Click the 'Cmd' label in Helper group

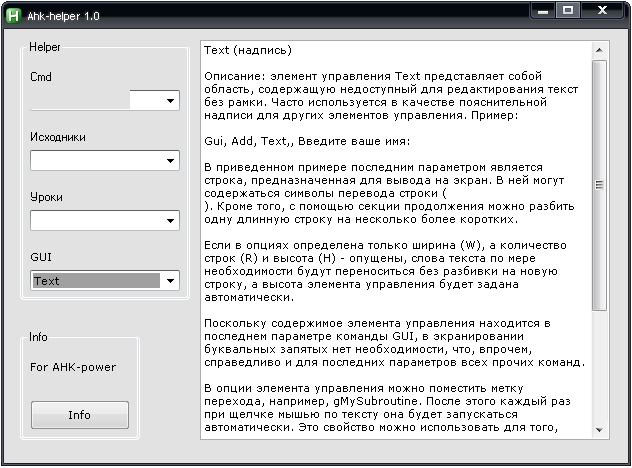pyautogui.click(x=41, y=77)
